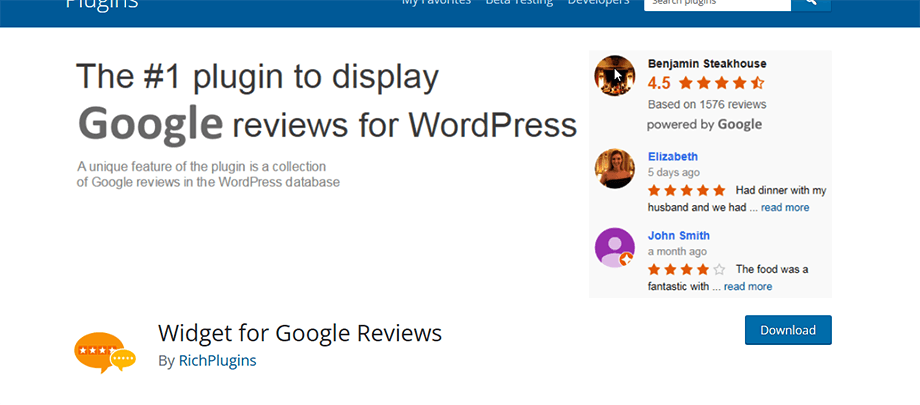
Task: Click the 'powered by Google' label
Action: tap(704, 124)
